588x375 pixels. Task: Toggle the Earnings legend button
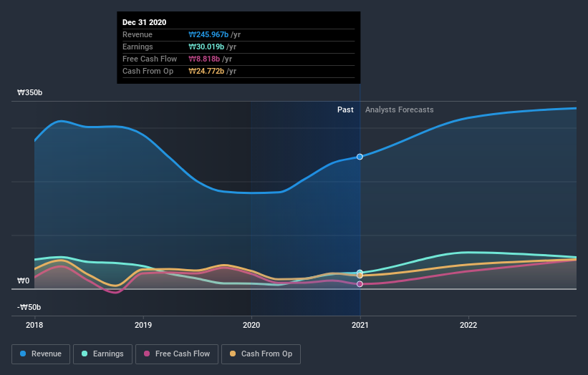point(102,354)
